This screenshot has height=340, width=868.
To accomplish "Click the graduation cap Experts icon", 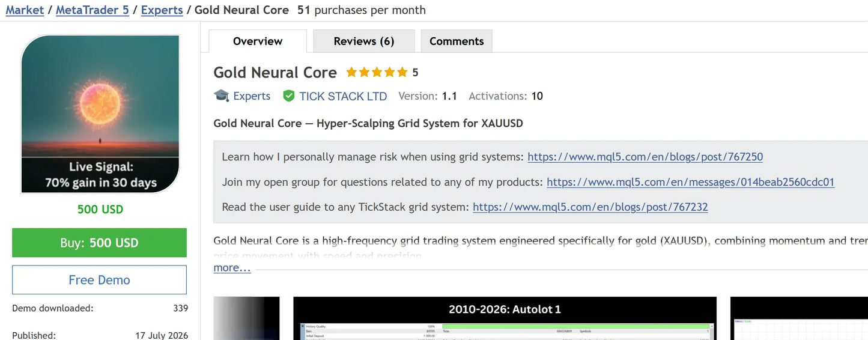I will (222, 96).
